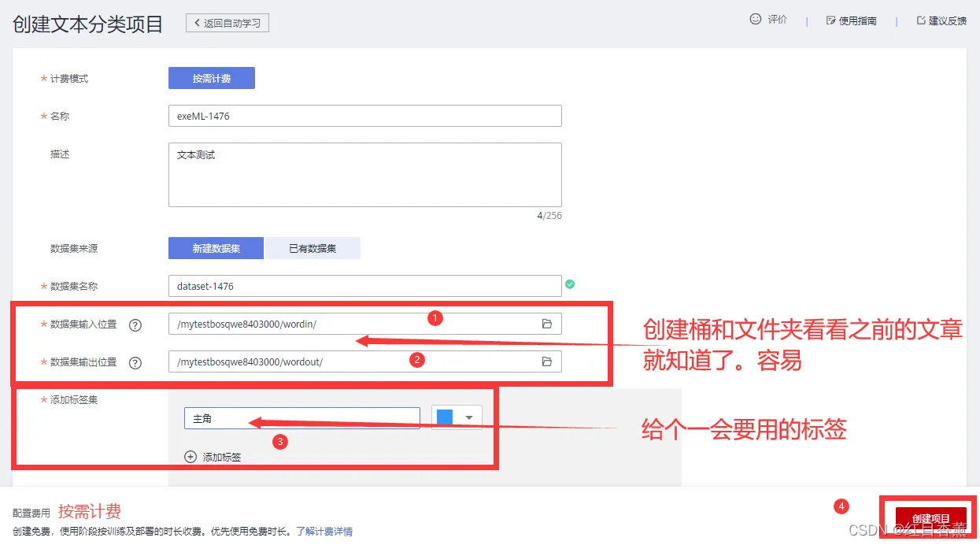The height and width of the screenshot is (545, 980).
Task: Click the plus circle icon for 添加标签
Action: [190, 457]
